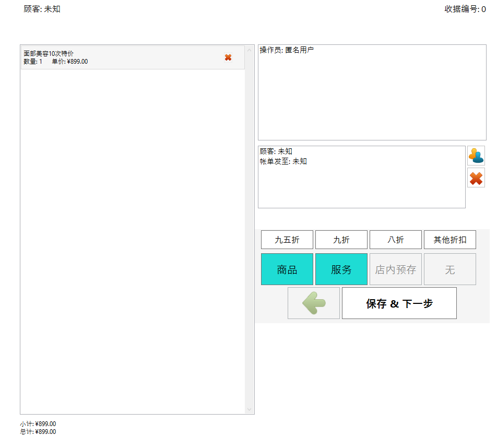Screen dimensions: 497x448
Task: Click the 收据编号: 0 label
Action: click(x=465, y=9)
